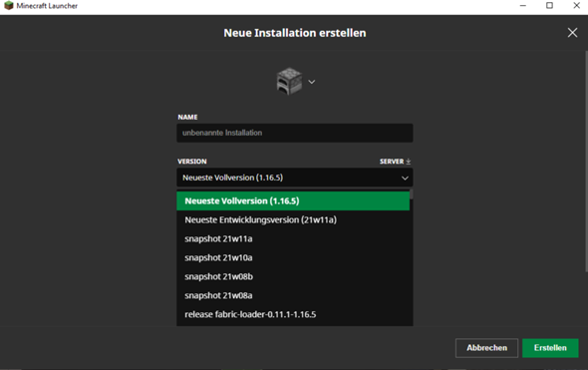Close the Neue Installation dialog with X
This screenshot has width=588, height=370.
(x=572, y=33)
